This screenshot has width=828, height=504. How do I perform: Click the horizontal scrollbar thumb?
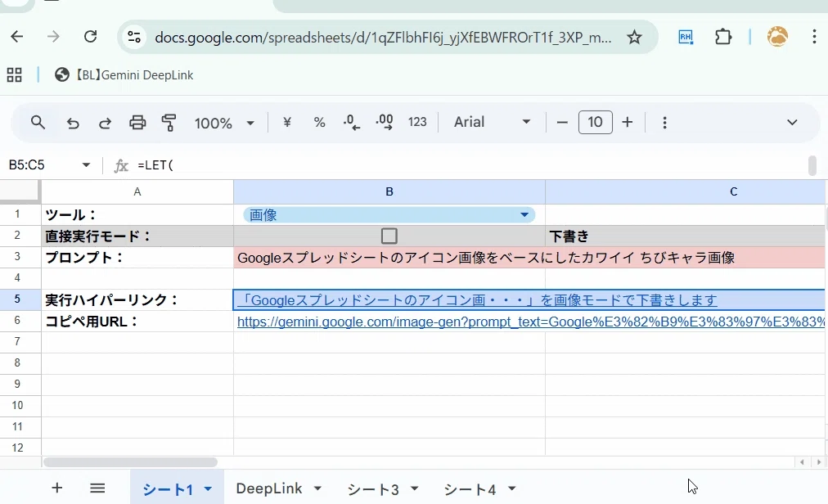click(130, 462)
